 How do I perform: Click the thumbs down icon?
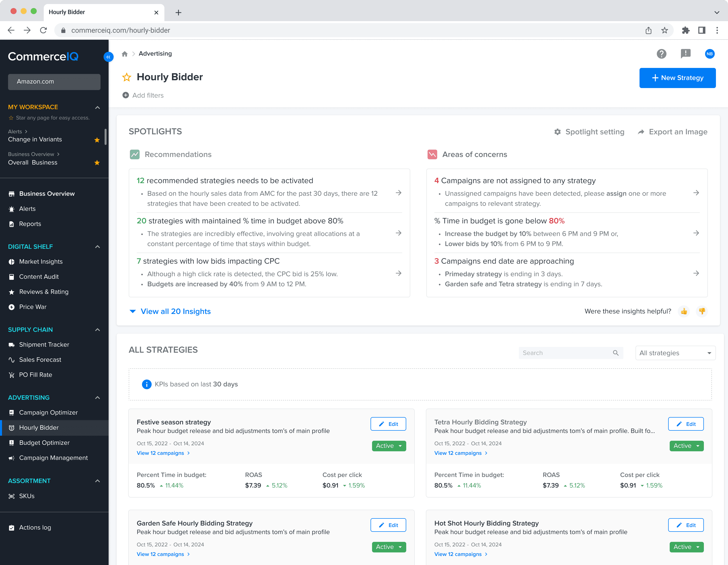pyautogui.click(x=702, y=311)
